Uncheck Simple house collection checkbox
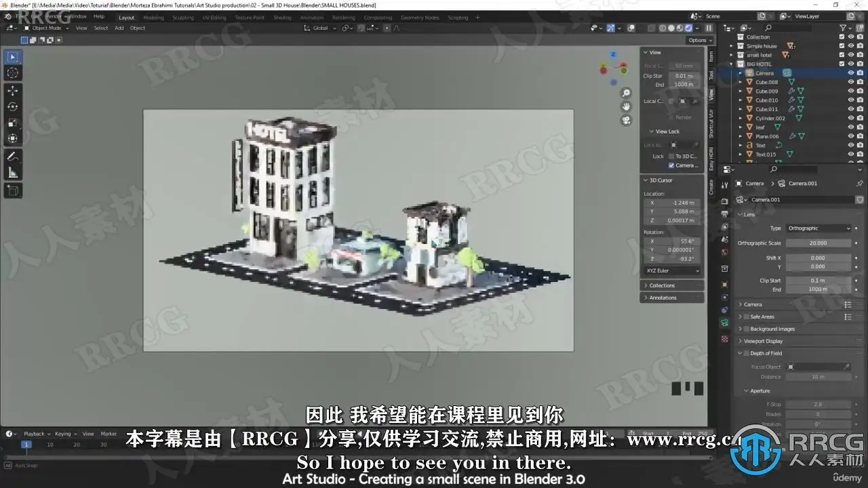Viewport: 868px width, 488px height. pyautogui.click(x=842, y=46)
